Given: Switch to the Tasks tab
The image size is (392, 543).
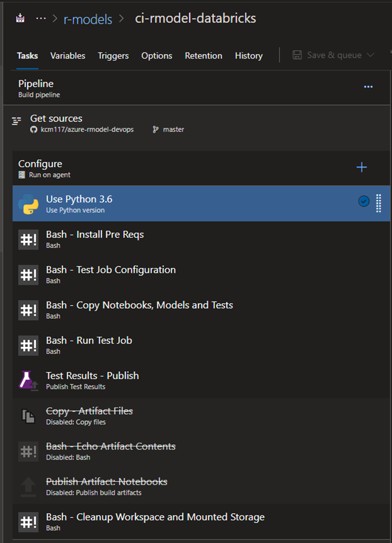Looking at the screenshot, I should click(x=27, y=56).
